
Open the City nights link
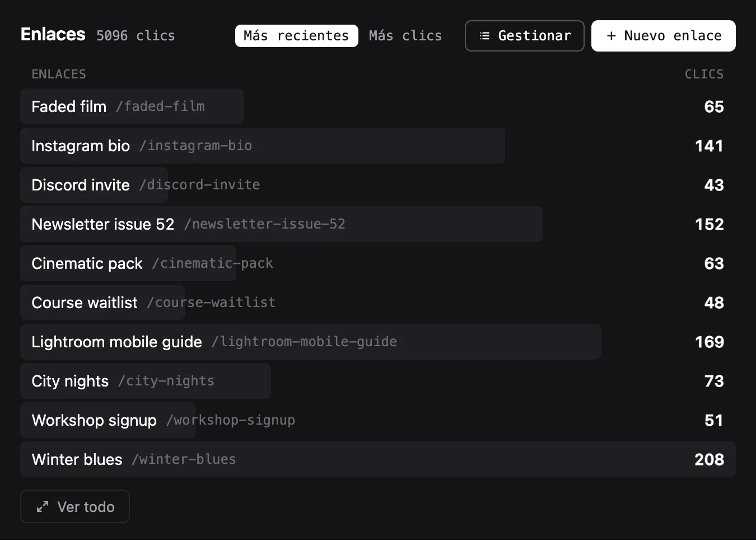pos(377,381)
